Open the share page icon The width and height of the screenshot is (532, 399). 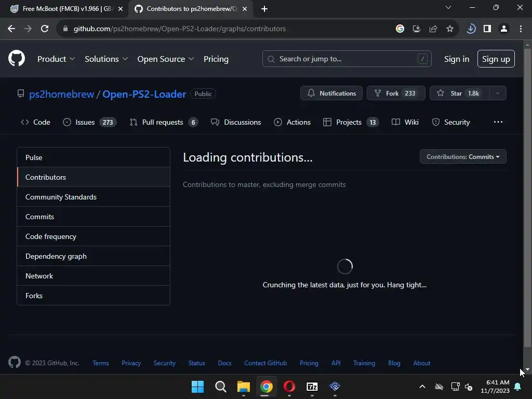pyautogui.click(x=433, y=29)
